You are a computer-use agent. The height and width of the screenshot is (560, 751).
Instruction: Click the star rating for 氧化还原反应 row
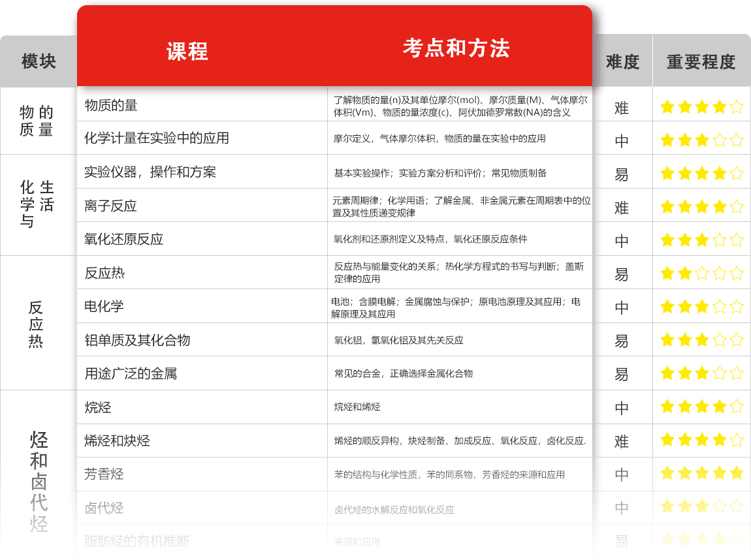coord(701,240)
